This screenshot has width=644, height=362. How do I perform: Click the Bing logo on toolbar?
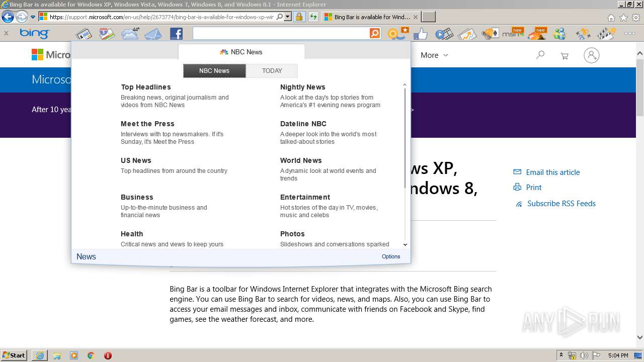point(34,34)
